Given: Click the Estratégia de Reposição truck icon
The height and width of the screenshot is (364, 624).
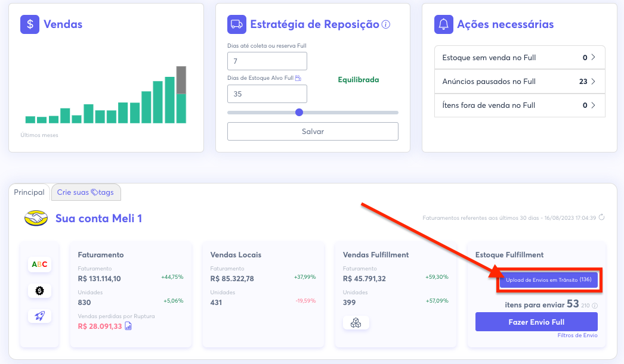Looking at the screenshot, I should (x=237, y=24).
